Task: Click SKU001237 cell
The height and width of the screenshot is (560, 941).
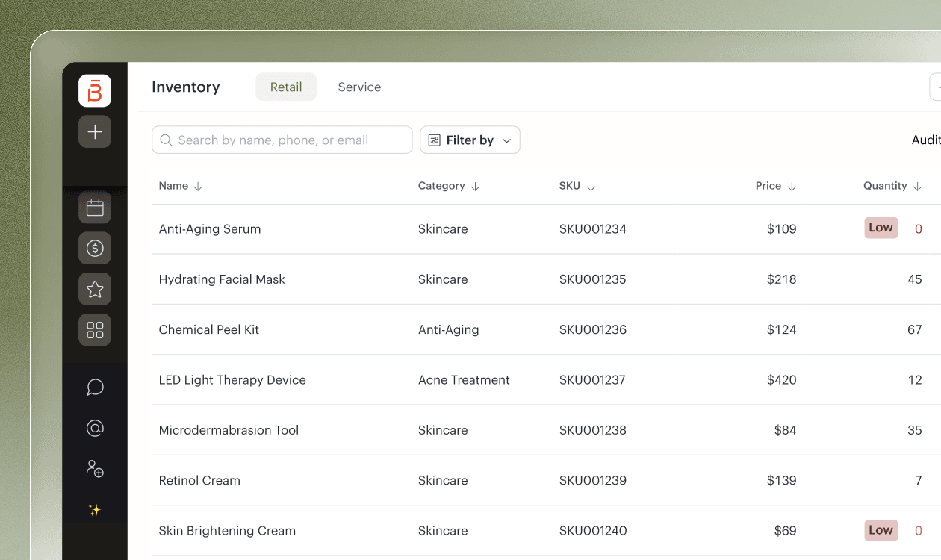Action: pyautogui.click(x=593, y=380)
